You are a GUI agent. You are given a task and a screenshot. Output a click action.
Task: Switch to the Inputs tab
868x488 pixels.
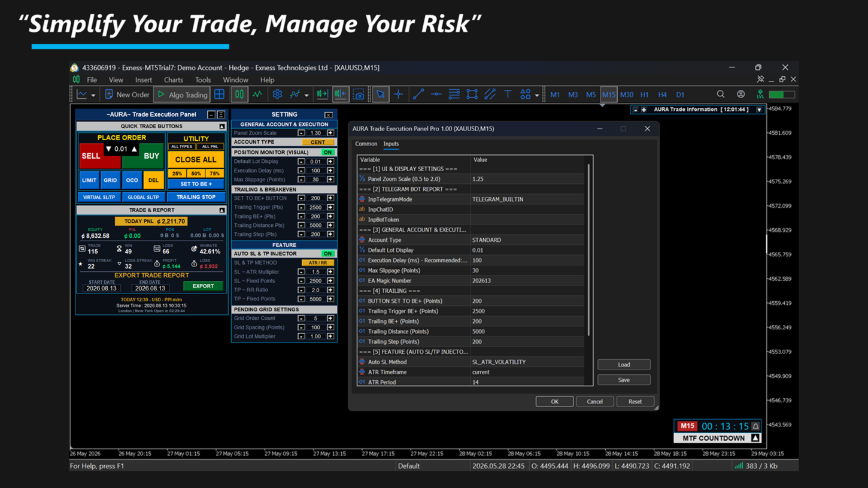point(391,144)
